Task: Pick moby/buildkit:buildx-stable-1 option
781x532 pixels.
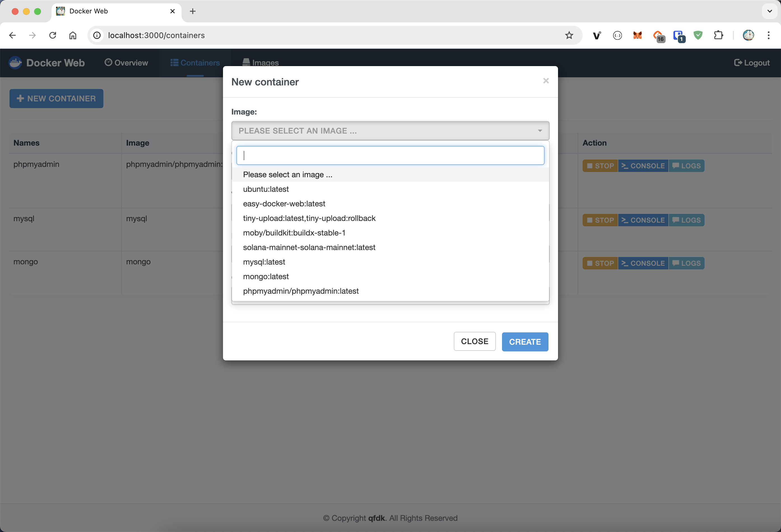Action: 294,233
